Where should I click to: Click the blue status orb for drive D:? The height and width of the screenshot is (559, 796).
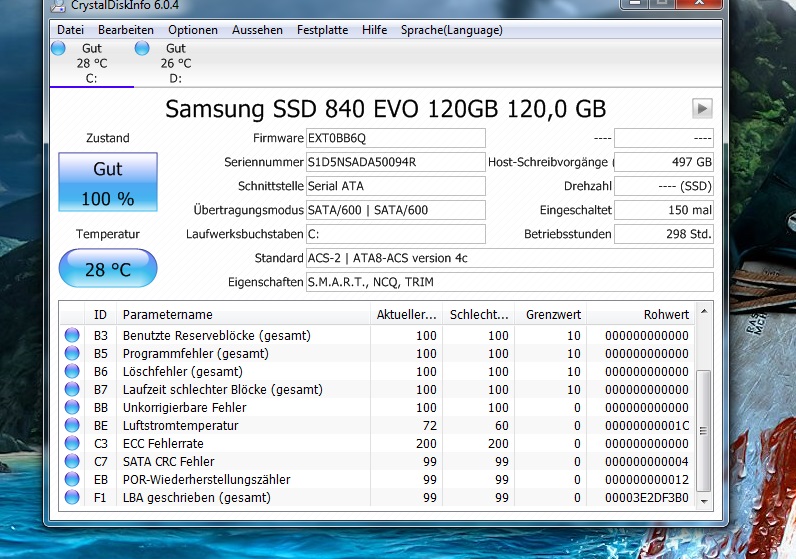pos(142,48)
